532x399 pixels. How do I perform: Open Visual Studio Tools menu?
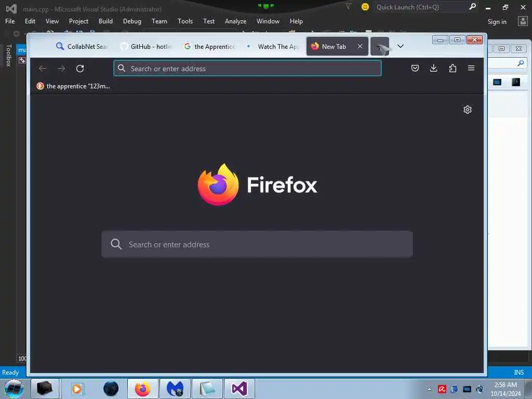tap(185, 21)
